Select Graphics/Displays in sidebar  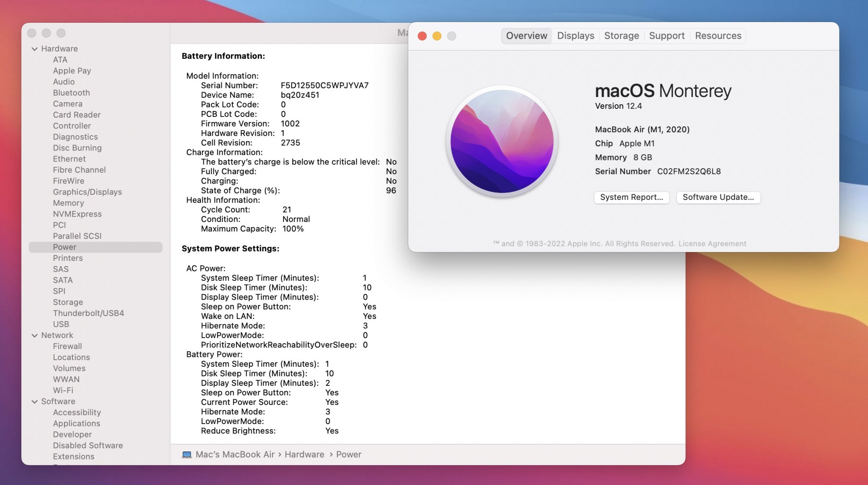(87, 192)
